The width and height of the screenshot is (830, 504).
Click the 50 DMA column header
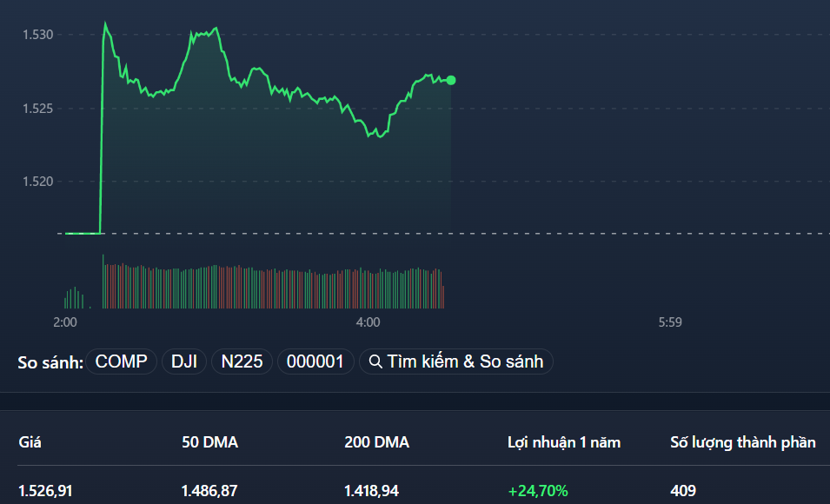coord(210,442)
